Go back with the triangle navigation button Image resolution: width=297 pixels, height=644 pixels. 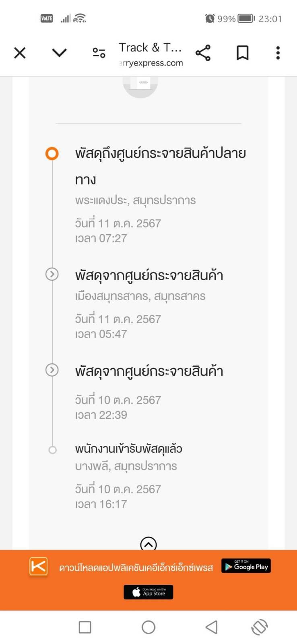(212, 627)
